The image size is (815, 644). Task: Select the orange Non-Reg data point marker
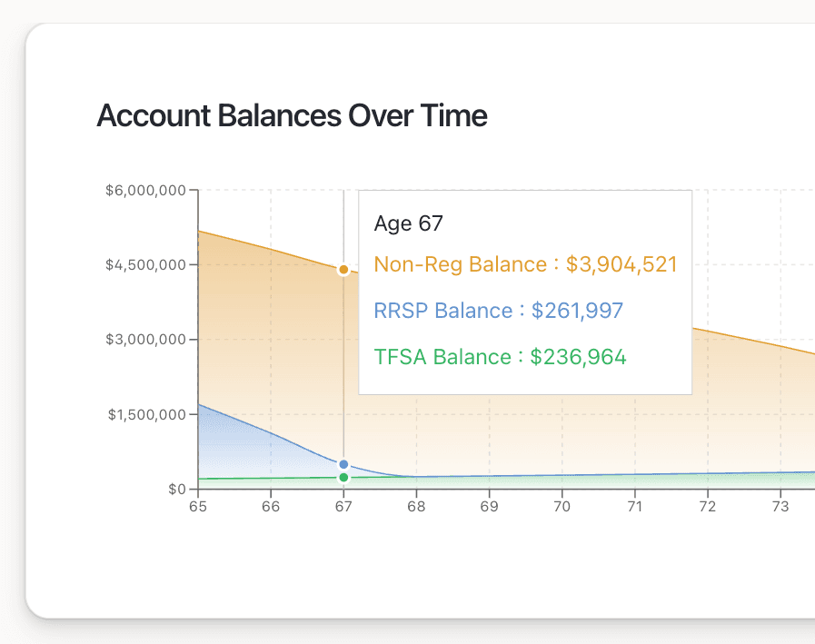pos(343,269)
